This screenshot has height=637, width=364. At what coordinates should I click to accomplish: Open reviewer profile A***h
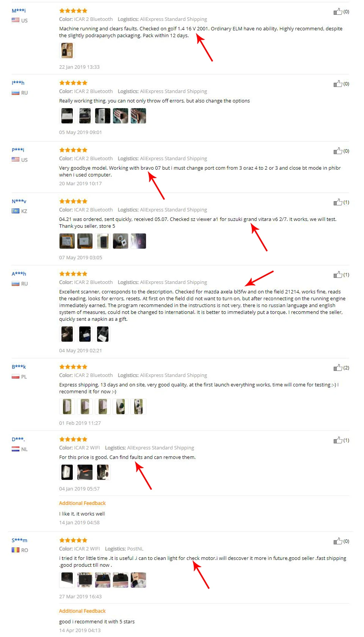pyautogui.click(x=19, y=274)
